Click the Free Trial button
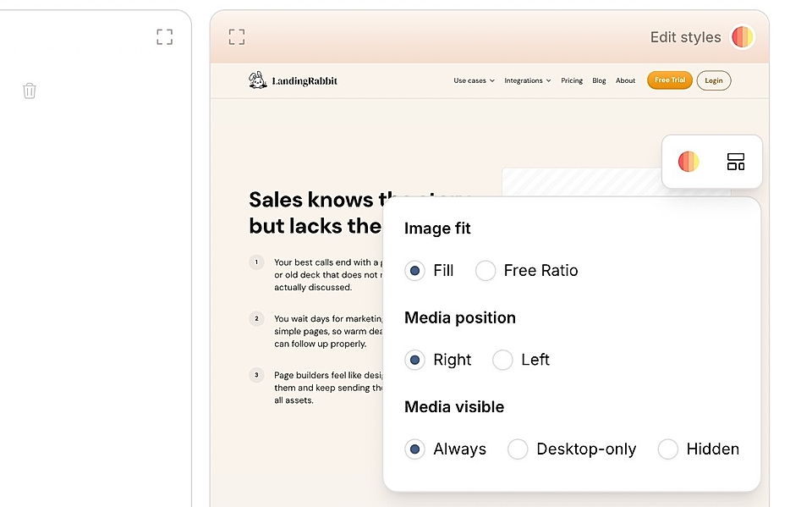The width and height of the screenshot is (812, 507). [669, 80]
